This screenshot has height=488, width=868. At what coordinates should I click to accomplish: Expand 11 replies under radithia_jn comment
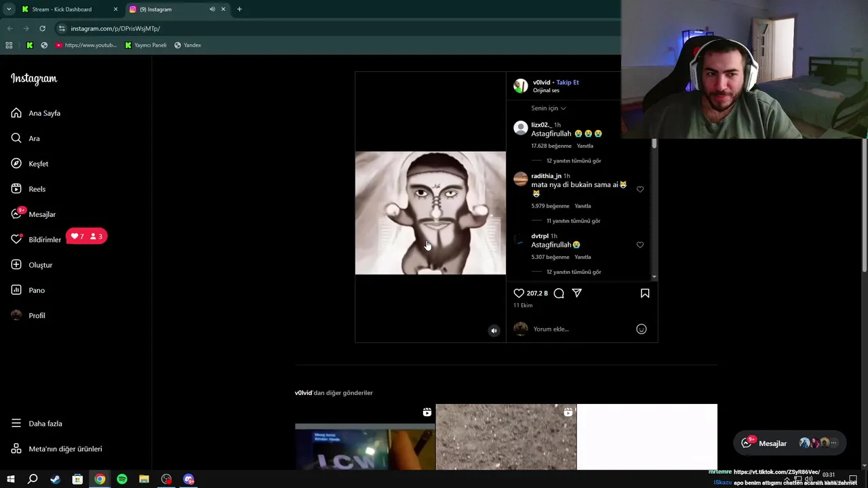pos(573,221)
